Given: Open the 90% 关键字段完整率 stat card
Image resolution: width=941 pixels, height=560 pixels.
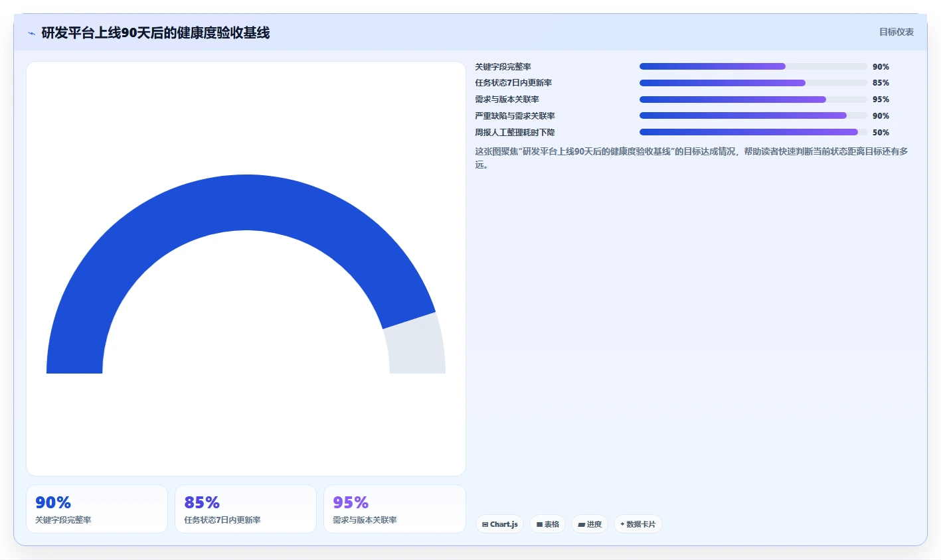Looking at the screenshot, I should (x=97, y=509).
